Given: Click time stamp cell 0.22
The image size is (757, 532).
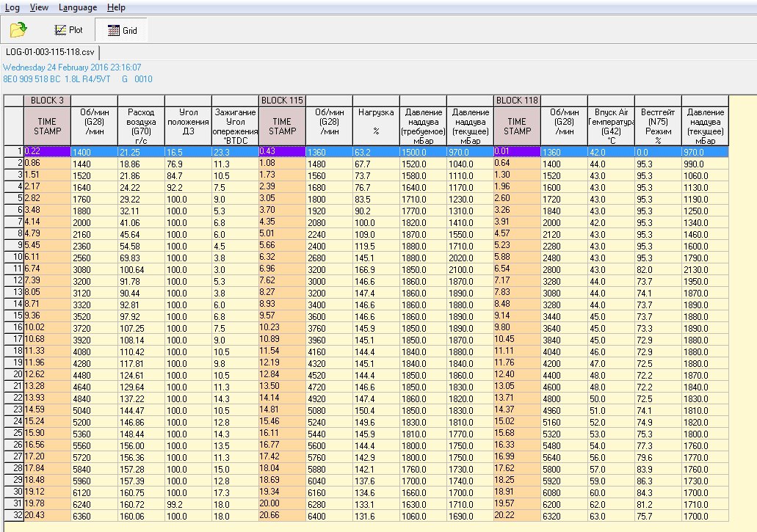Looking at the screenshot, I should pos(47,151).
